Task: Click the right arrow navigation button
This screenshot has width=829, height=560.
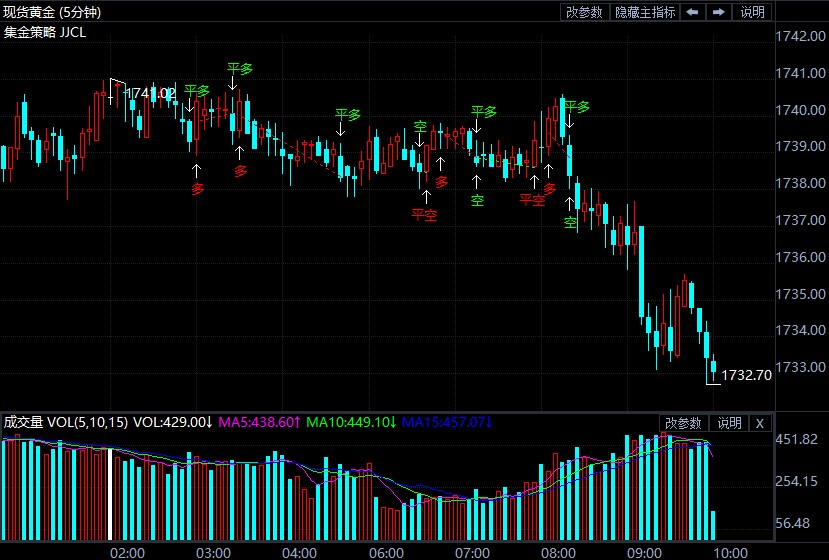Action: pyautogui.click(x=719, y=12)
